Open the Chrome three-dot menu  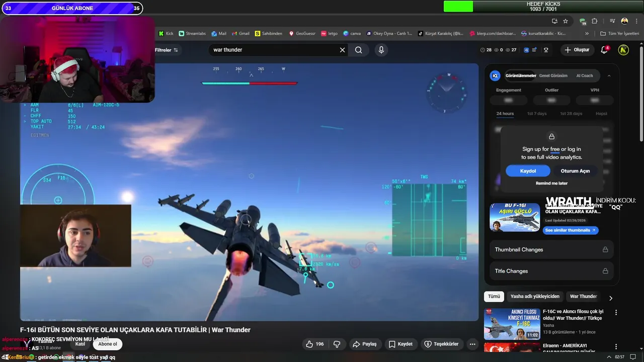click(x=636, y=21)
